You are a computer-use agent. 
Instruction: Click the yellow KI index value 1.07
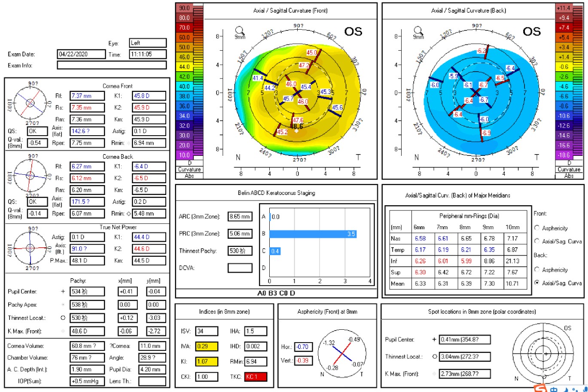tap(206, 362)
